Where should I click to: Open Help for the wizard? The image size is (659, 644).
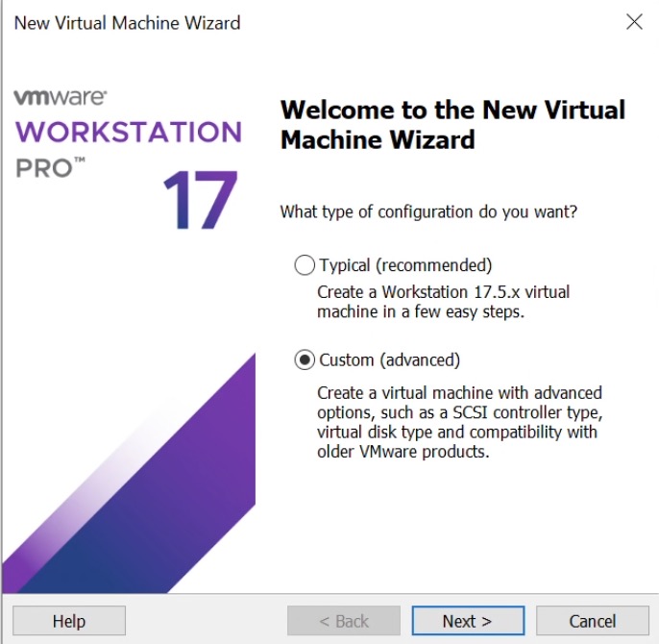pyautogui.click(x=69, y=621)
